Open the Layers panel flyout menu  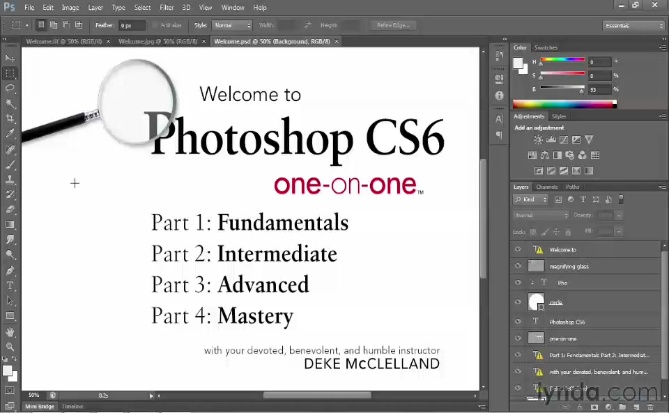click(663, 187)
